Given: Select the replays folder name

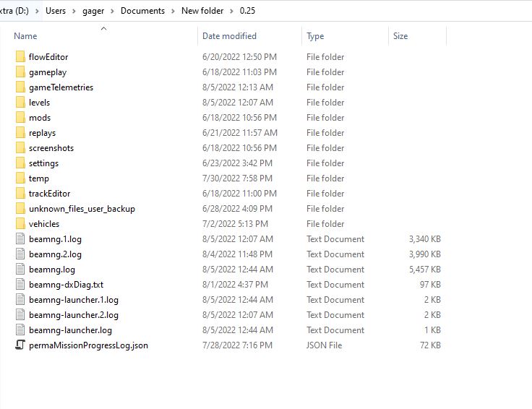Looking at the screenshot, I should pos(43,133).
